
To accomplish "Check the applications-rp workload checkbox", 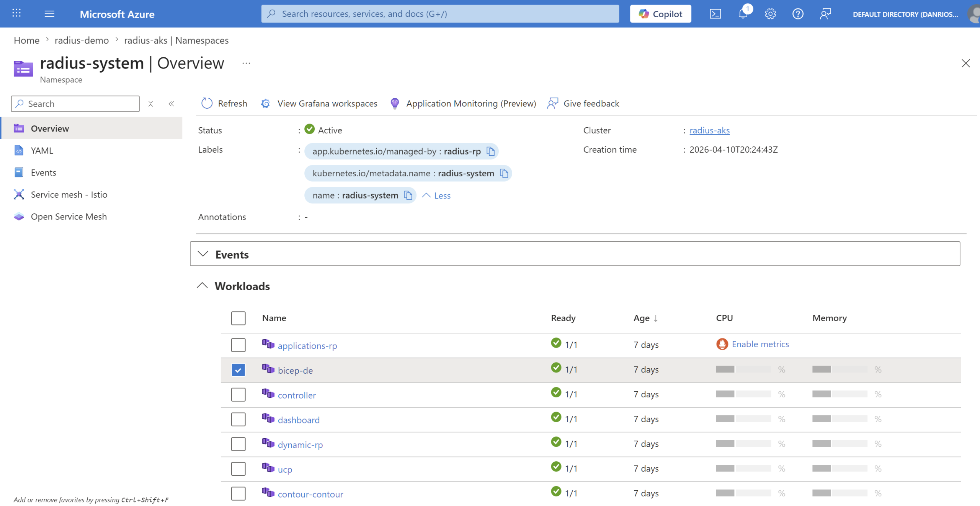I will coord(238,345).
